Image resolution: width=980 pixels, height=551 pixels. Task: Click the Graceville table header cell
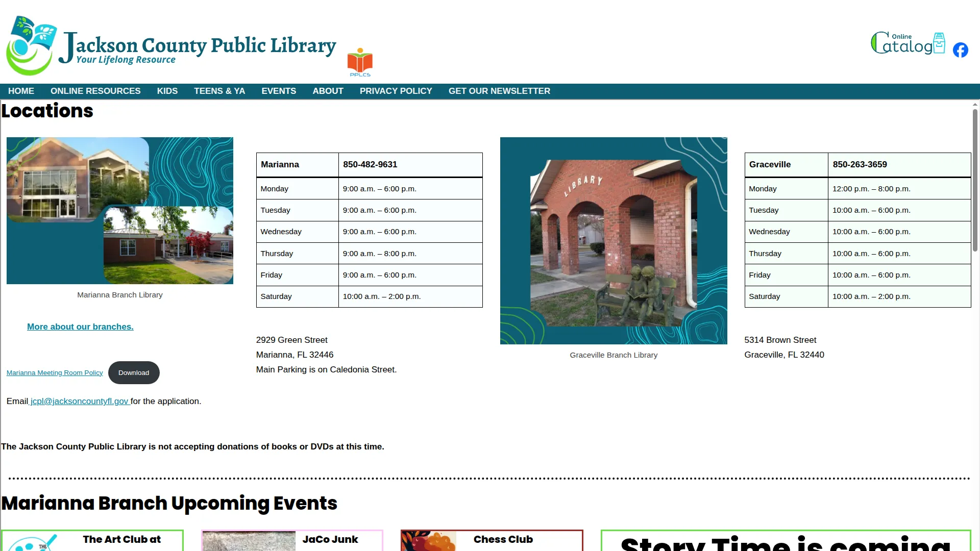coord(787,165)
